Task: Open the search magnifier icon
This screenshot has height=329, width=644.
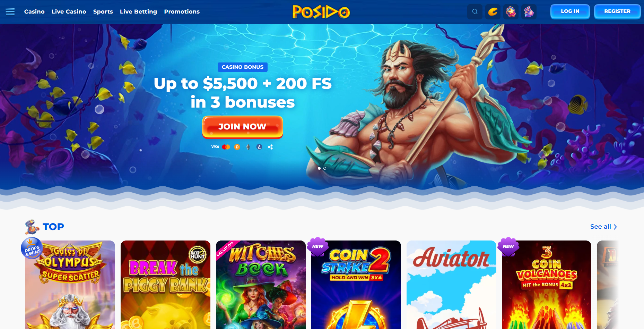Action: coord(475,12)
